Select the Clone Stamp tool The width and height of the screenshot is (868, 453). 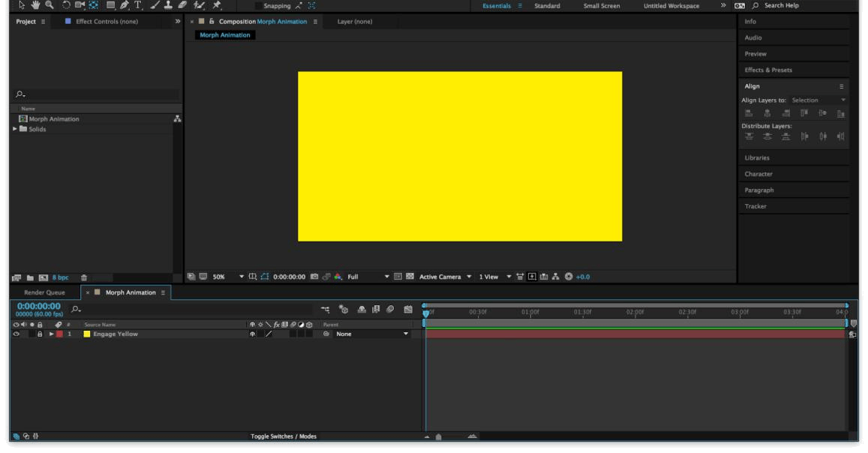click(x=168, y=5)
